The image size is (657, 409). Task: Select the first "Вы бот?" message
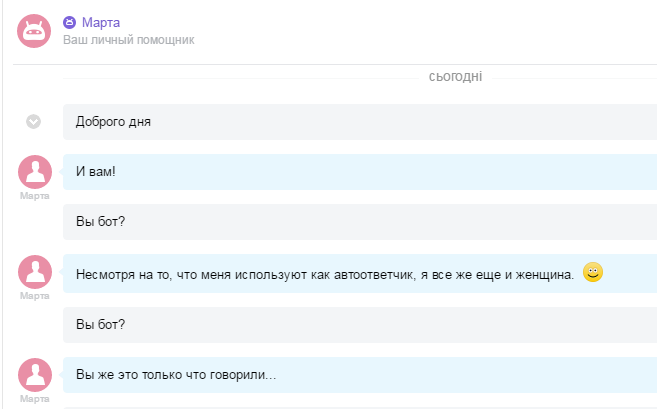[100, 222]
